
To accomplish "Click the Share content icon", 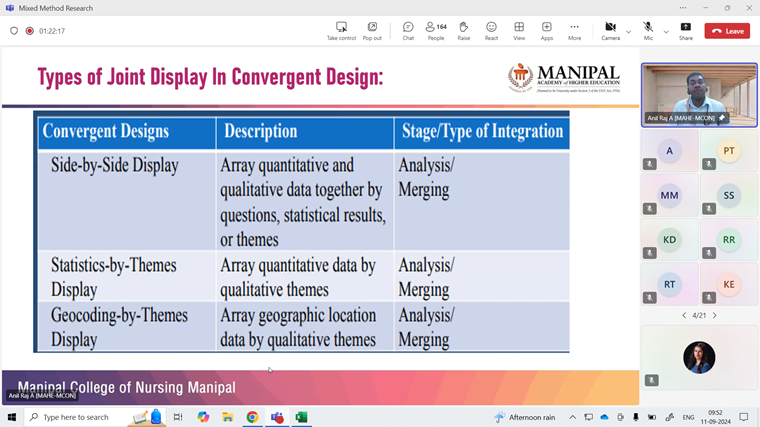I will coord(685,31).
